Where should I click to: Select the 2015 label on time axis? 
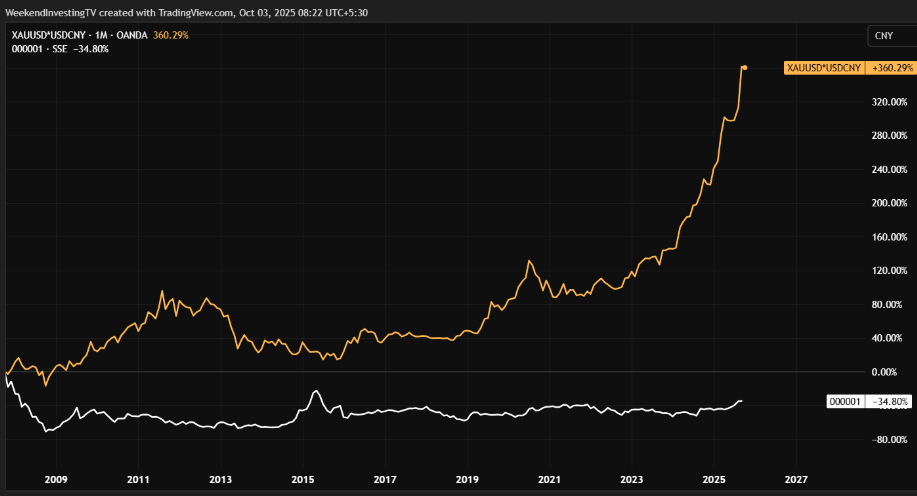[x=303, y=480]
